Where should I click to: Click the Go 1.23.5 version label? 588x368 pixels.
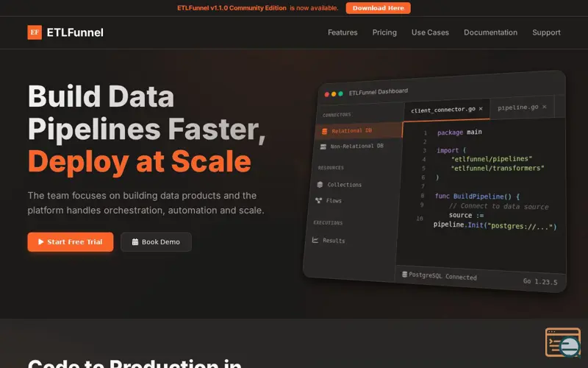(x=540, y=282)
